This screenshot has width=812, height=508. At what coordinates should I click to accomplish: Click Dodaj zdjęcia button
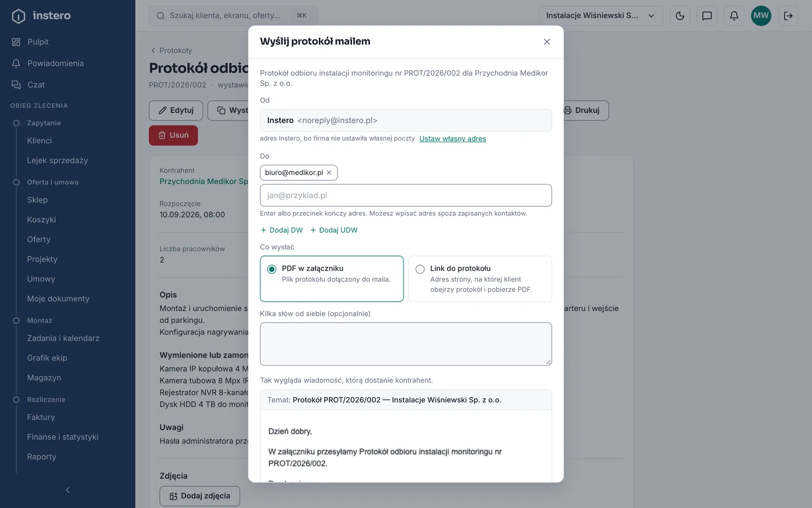(200, 496)
